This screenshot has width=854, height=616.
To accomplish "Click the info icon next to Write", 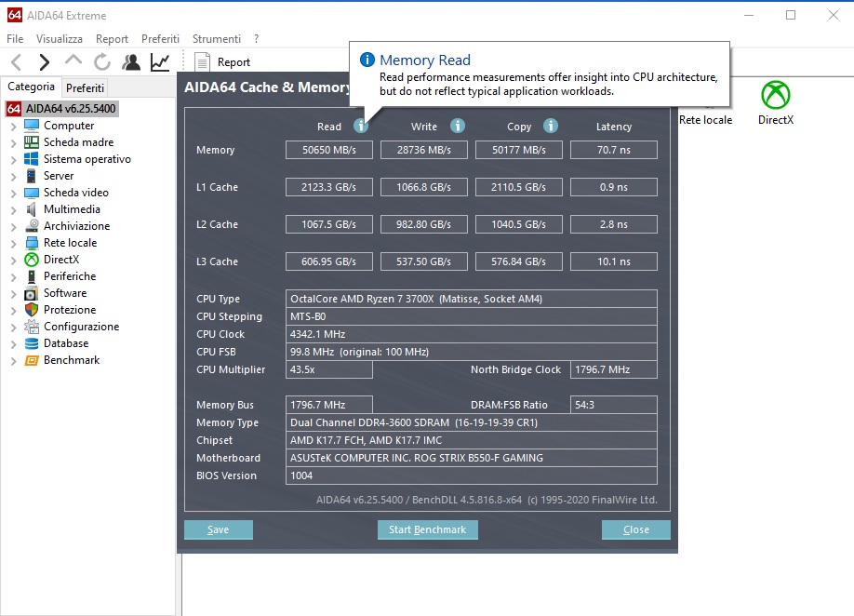I will point(458,126).
